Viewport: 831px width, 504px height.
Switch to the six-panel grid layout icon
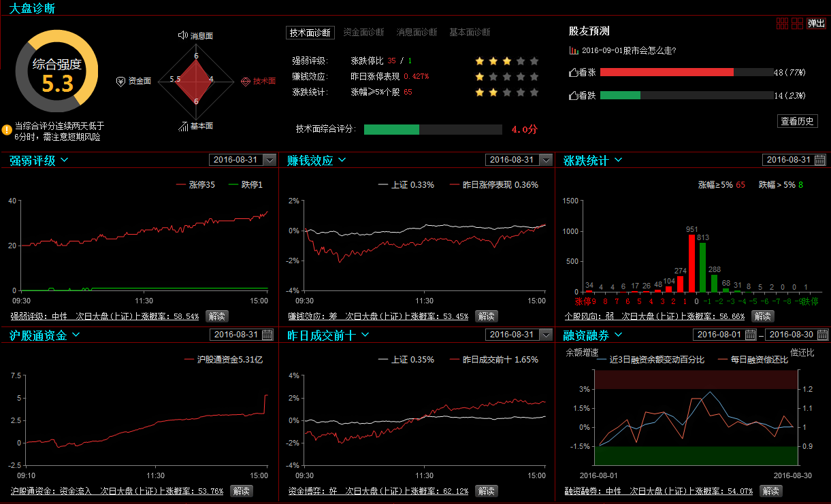[x=783, y=24]
